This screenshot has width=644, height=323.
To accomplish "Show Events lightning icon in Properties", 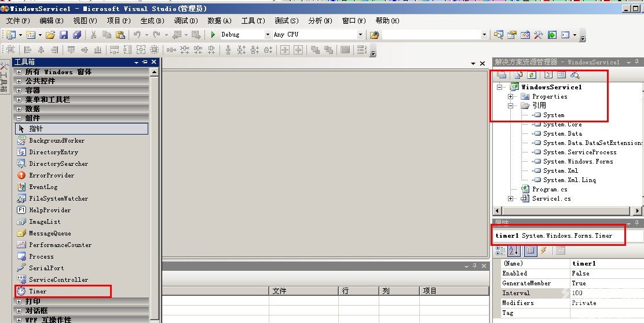I will (544, 250).
